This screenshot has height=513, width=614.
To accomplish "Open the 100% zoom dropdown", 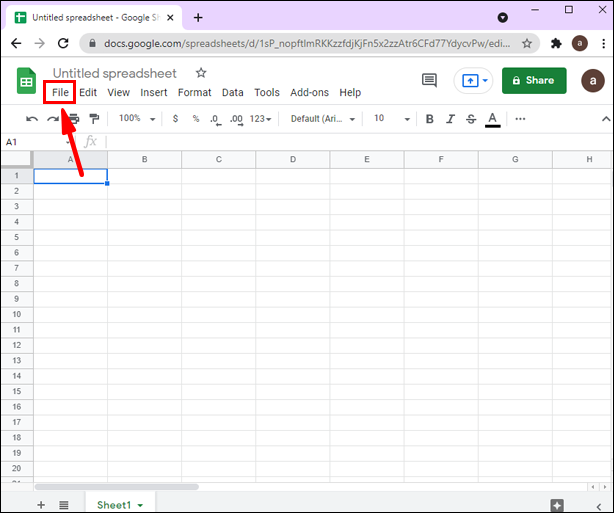I will [x=137, y=118].
